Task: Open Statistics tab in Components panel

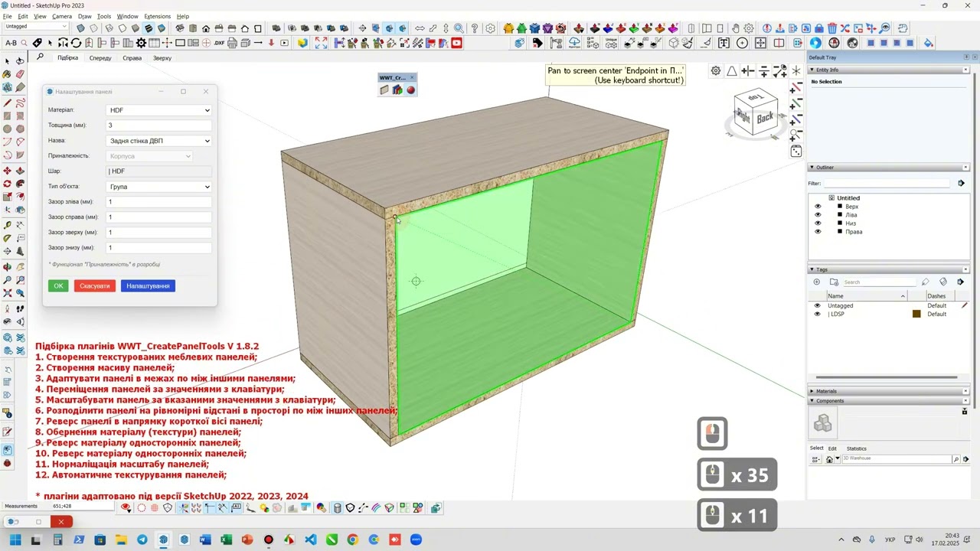Action: (x=857, y=448)
